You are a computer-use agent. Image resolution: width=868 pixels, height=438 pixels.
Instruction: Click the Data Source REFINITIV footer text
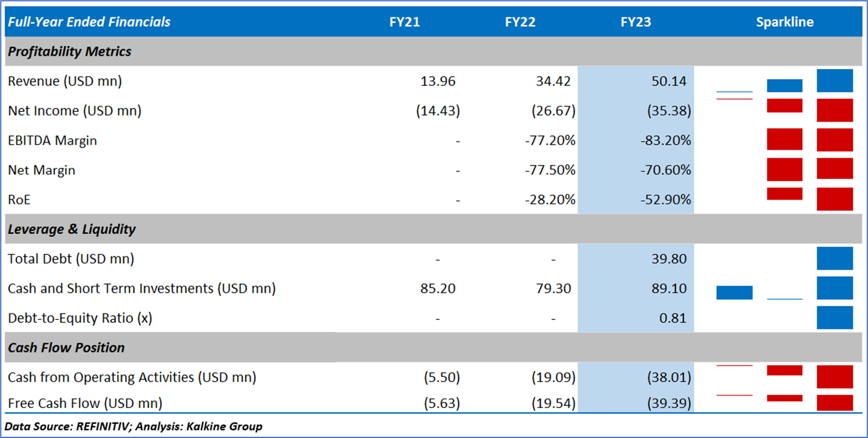click(x=133, y=427)
